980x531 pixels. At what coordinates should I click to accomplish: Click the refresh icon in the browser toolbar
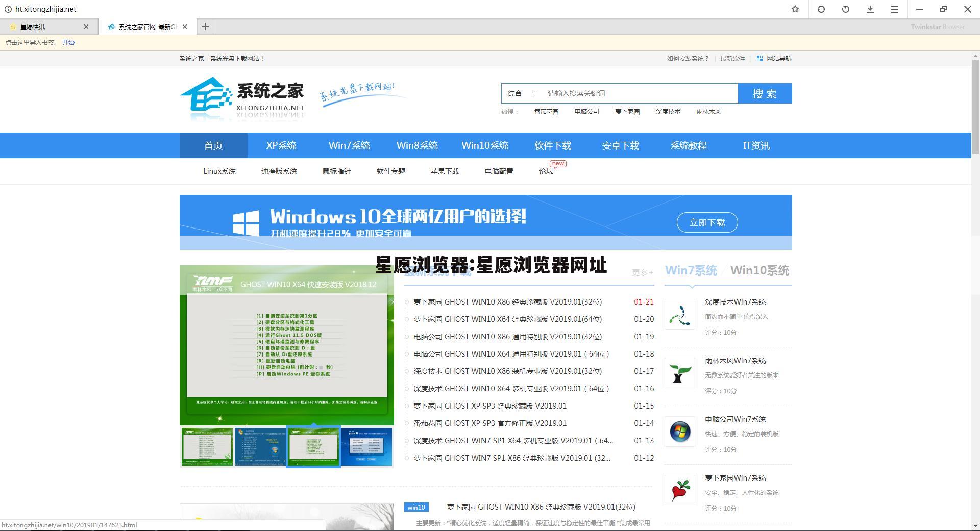(x=821, y=9)
